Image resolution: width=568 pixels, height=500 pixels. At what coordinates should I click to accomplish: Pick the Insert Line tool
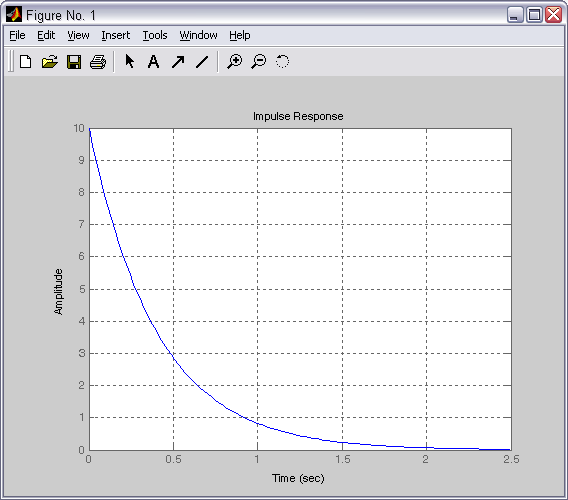point(202,62)
